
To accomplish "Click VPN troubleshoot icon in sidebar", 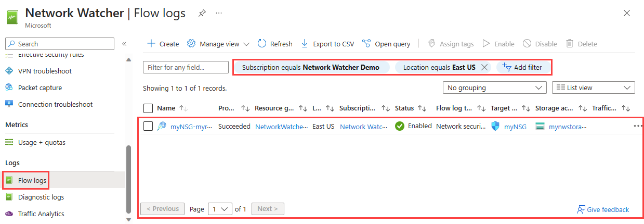I will pyautogui.click(x=9, y=71).
